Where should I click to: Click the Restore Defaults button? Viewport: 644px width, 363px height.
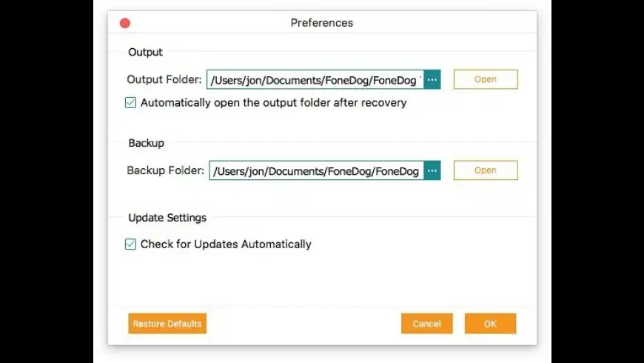(x=167, y=324)
